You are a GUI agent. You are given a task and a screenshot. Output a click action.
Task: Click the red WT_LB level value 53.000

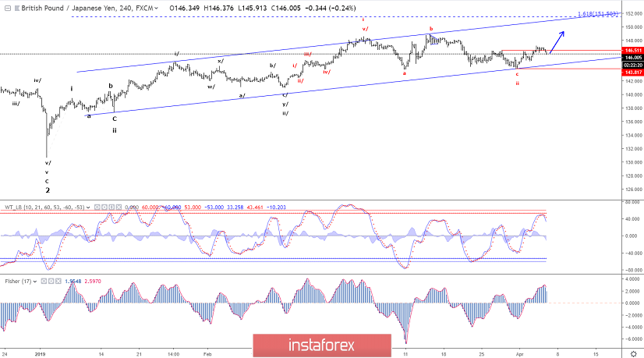pos(193,207)
